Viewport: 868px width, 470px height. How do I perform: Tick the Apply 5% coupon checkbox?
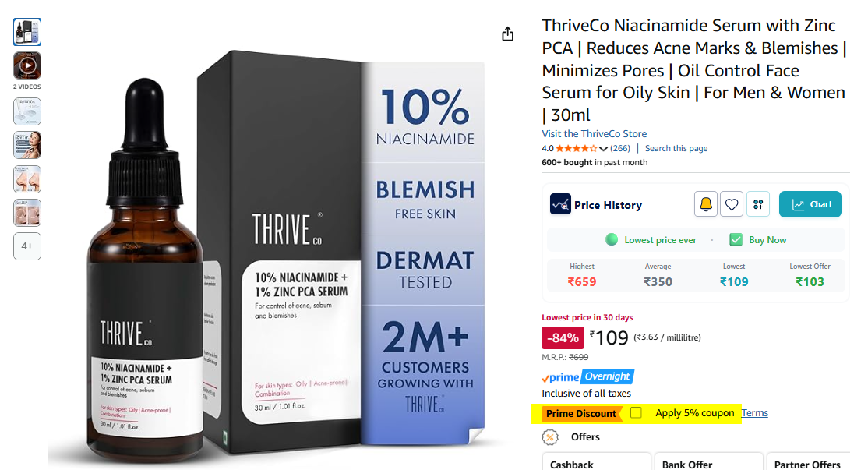(636, 412)
